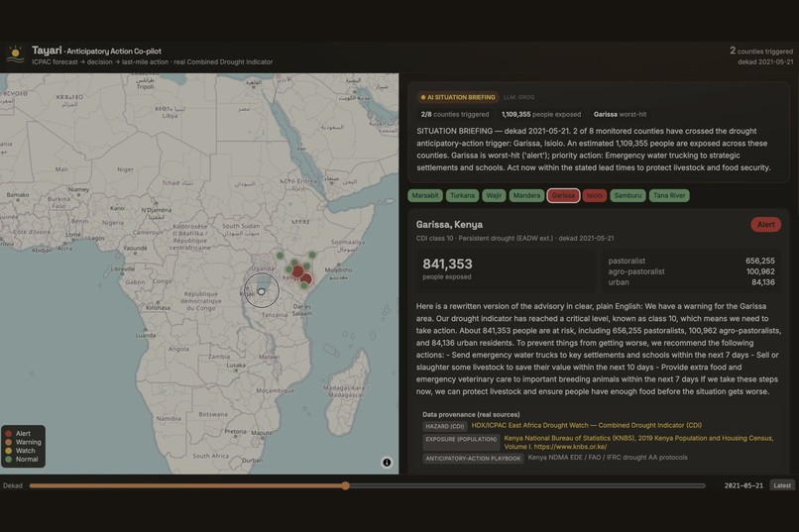Screen dimensions: 799x532
Task: Click the pastoralist 656,255 row
Action: 691,261
